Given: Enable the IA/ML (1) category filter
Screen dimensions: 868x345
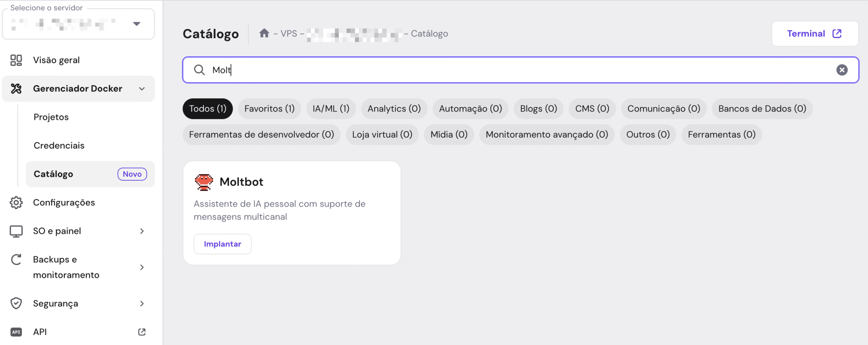Looking at the screenshot, I should [331, 108].
